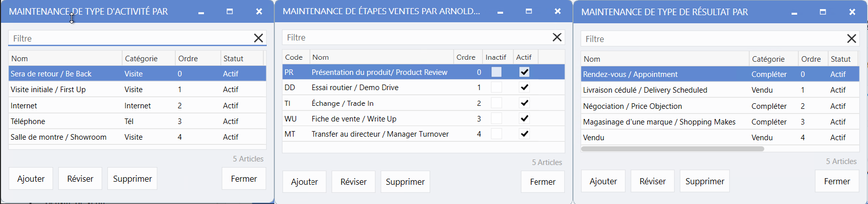The width and height of the screenshot is (868, 204).
Task: Toggle Actif checkbox for Transfer au directeur
Action: (524, 134)
